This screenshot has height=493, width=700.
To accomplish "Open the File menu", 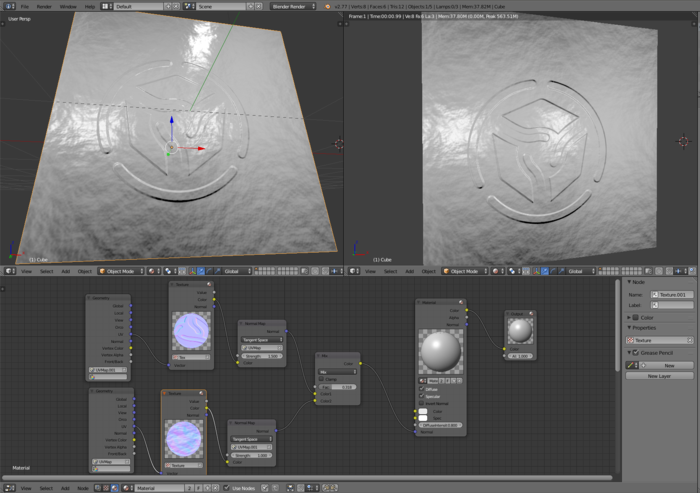I will click(25, 6).
